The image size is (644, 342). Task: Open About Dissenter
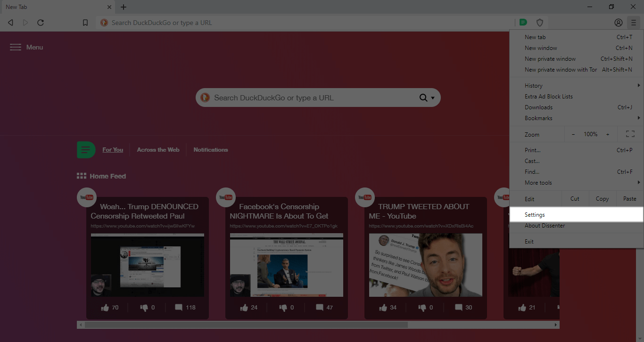pos(577,226)
